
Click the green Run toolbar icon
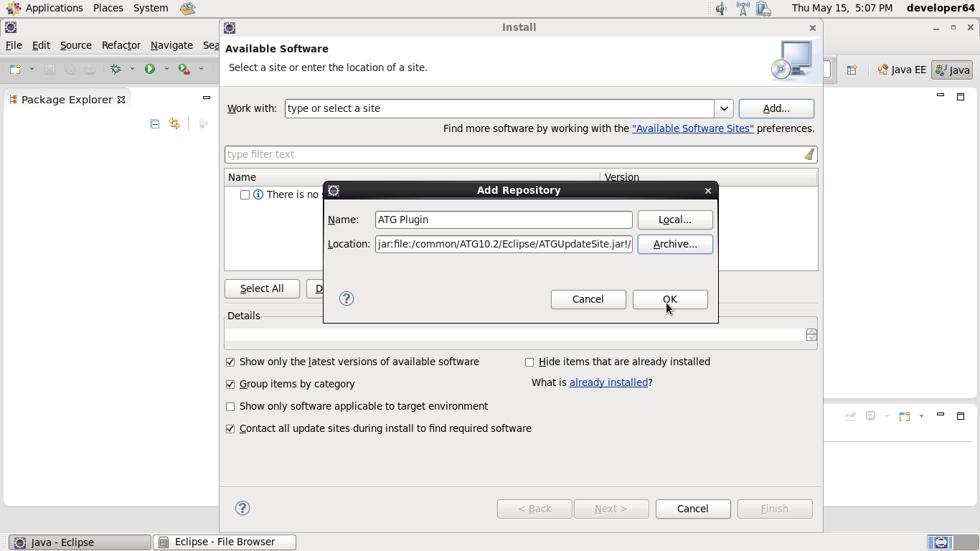coord(150,69)
